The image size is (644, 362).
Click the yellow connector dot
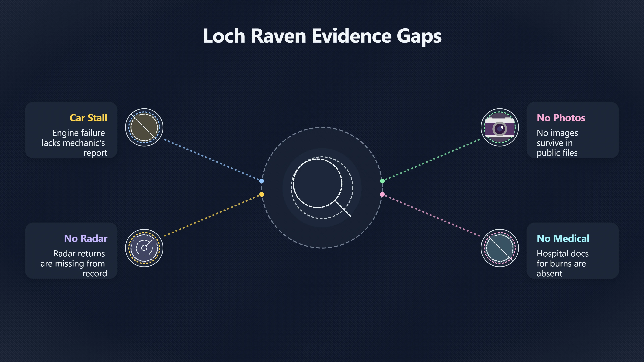click(x=261, y=194)
